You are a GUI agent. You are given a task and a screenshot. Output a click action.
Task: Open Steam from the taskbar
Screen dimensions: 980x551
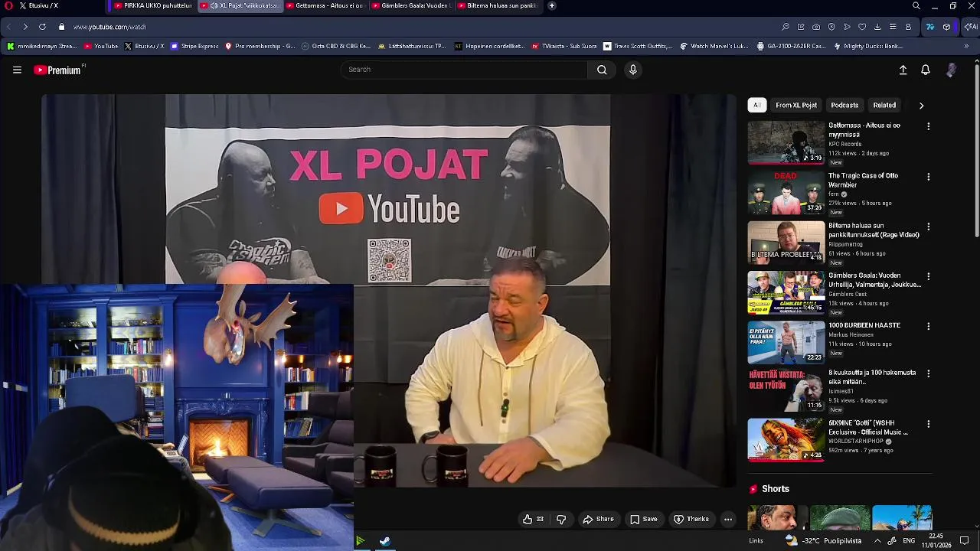385,541
